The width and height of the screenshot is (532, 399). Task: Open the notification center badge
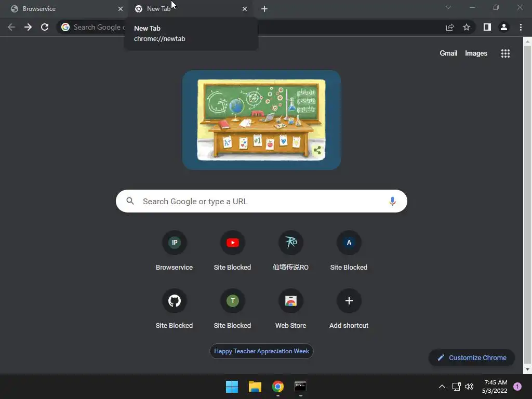(x=517, y=387)
